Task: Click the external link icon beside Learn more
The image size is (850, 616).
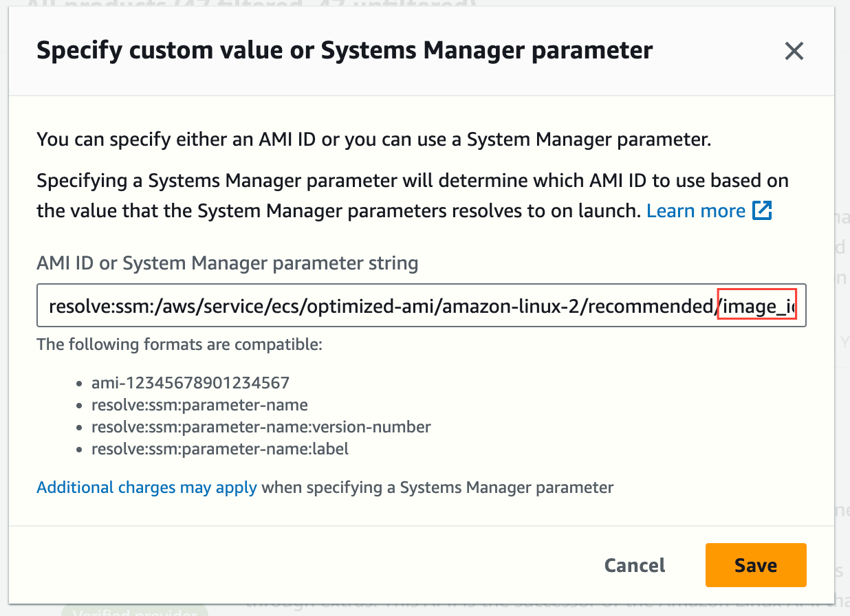Action: (762, 210)
